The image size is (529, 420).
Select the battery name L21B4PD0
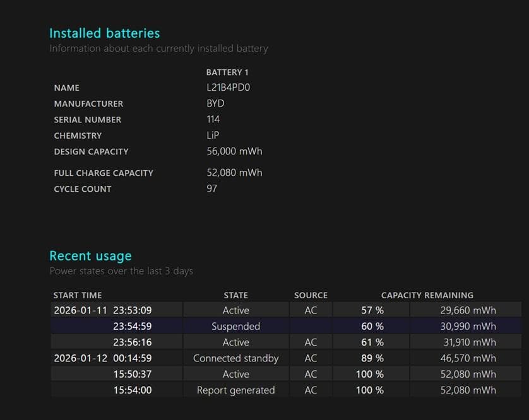228,88
